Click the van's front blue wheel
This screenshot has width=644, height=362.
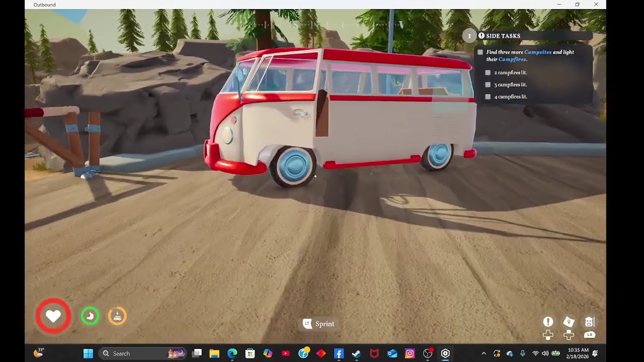[293, 167]
